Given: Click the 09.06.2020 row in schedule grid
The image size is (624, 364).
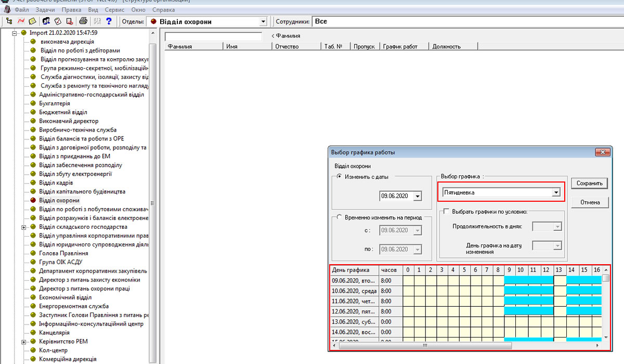Looking at the screenshot, I should point(465,280).
